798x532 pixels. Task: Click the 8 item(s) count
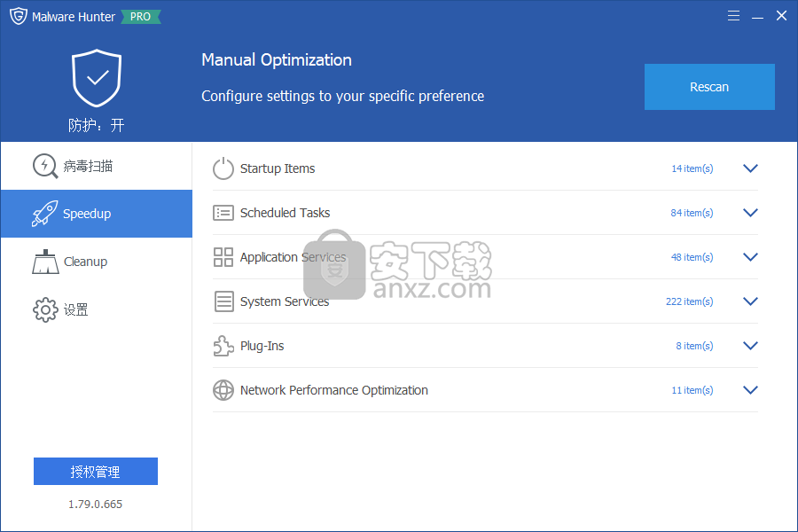point(694,346)
